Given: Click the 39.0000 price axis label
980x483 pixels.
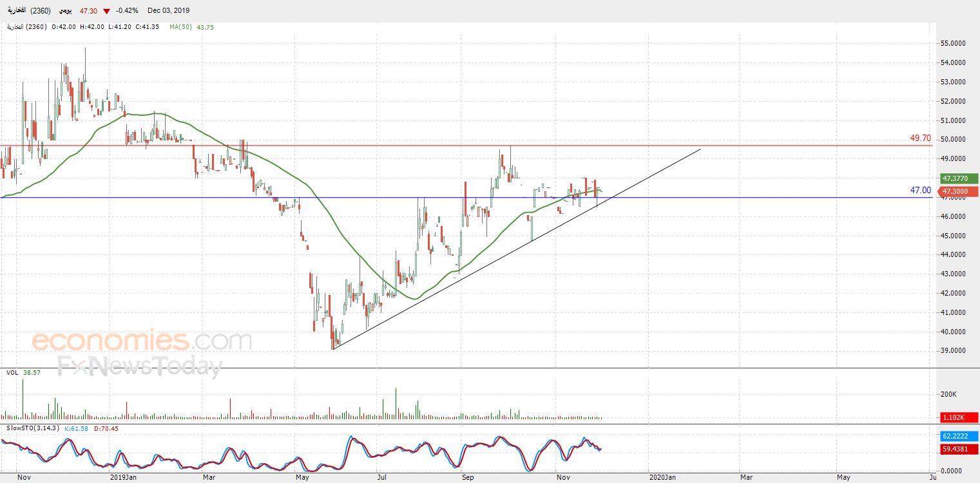Looking at the screenshot, I should (952, 351).
